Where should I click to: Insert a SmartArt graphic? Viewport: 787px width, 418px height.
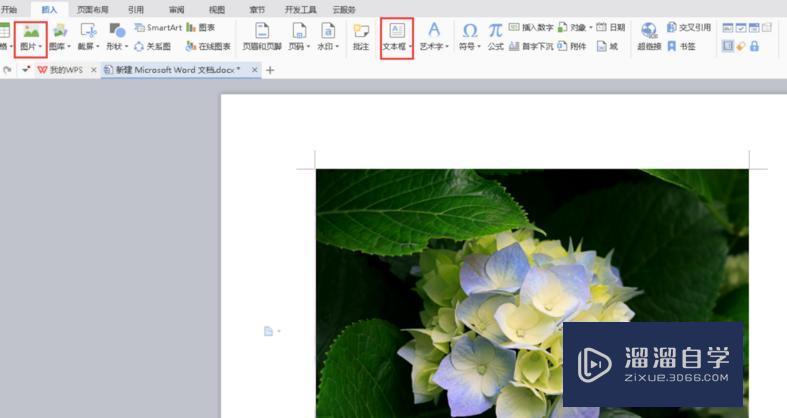click(x=159, y=28)
